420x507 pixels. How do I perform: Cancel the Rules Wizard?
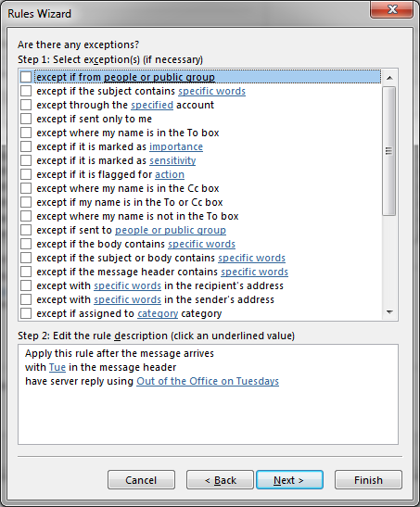(x=141, y=480)
